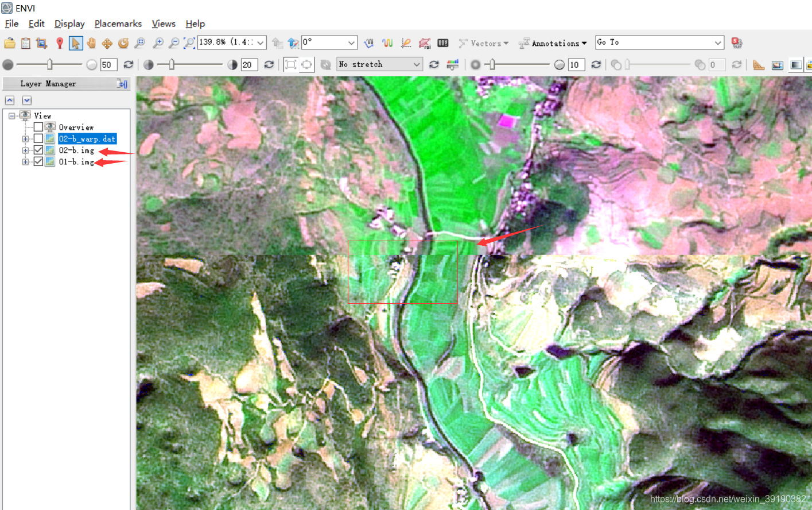Expand the 01-b.img layer node
This screenshot has height=510, width=812.
[25, 162]
